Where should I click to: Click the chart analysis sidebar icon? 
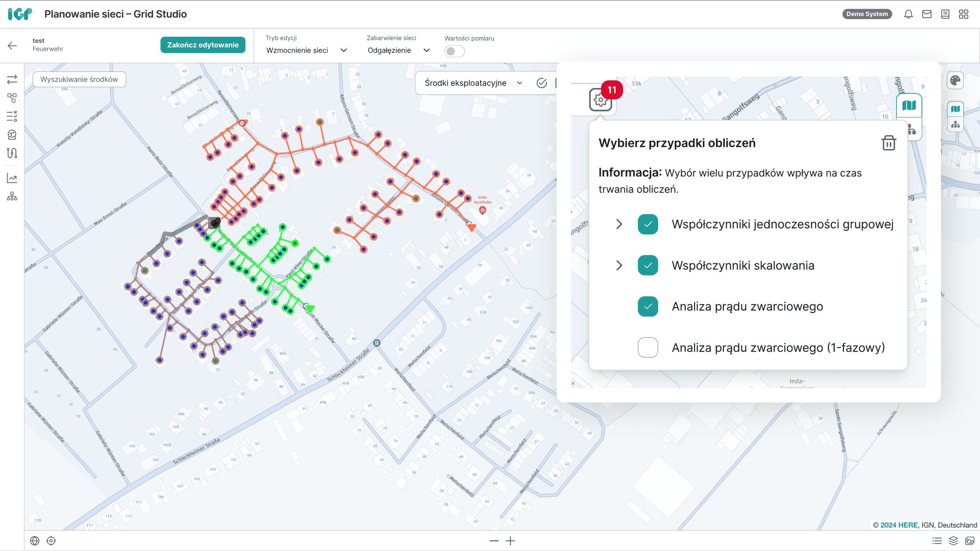tap(12, 178)
